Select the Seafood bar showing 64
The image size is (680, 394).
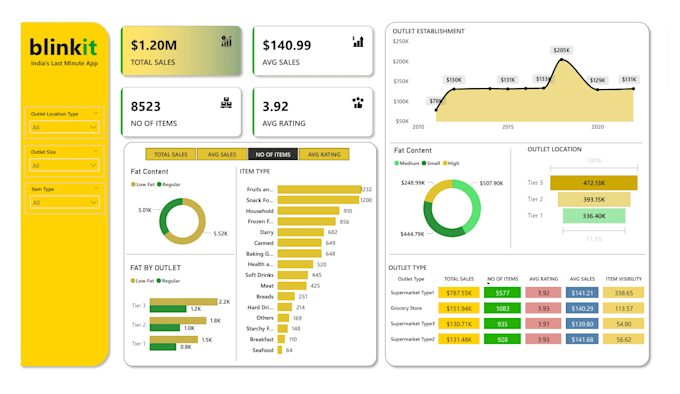pyautogui.click(x=280, y=350)
